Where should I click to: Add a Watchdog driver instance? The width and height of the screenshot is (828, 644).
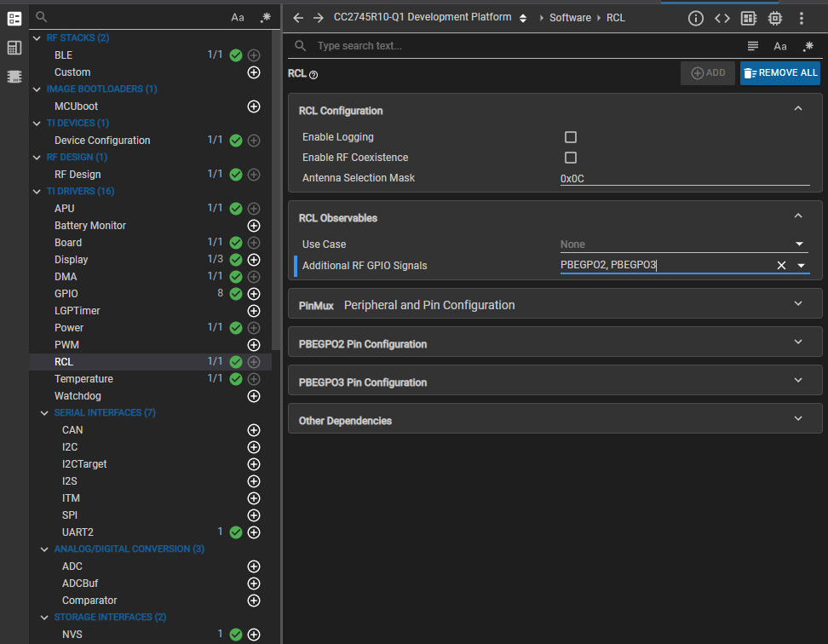(253, 396)
